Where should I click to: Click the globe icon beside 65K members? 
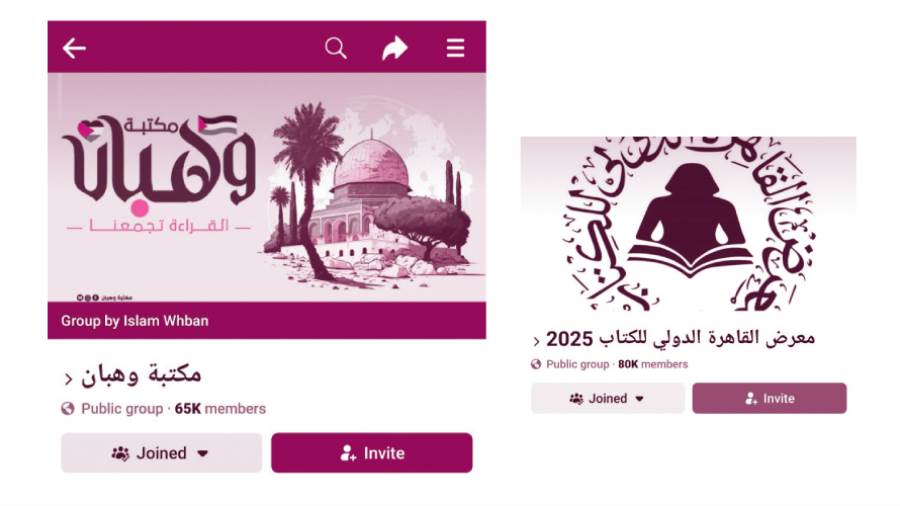(68, 408)
